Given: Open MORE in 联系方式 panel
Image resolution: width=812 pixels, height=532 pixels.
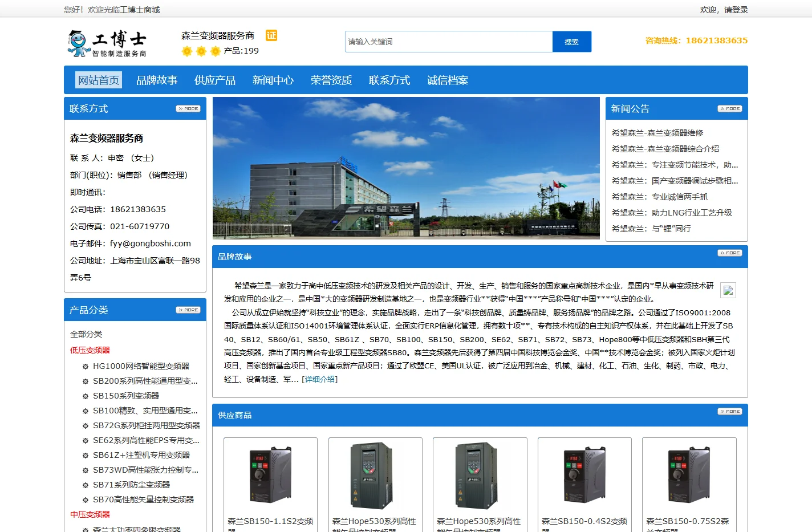Looking at the screenshot, I should [x=188, y=108].
